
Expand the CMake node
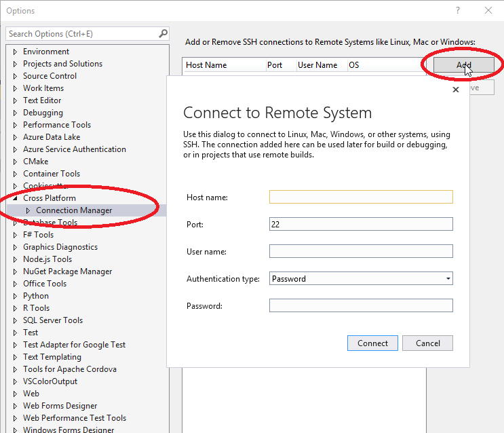pyautogui.click(x=15, y=162)
